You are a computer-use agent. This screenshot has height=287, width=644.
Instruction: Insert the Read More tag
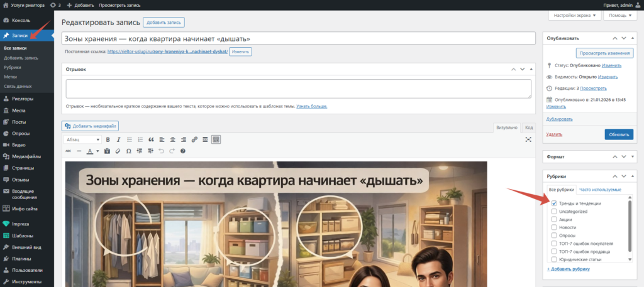coord(205,139)
